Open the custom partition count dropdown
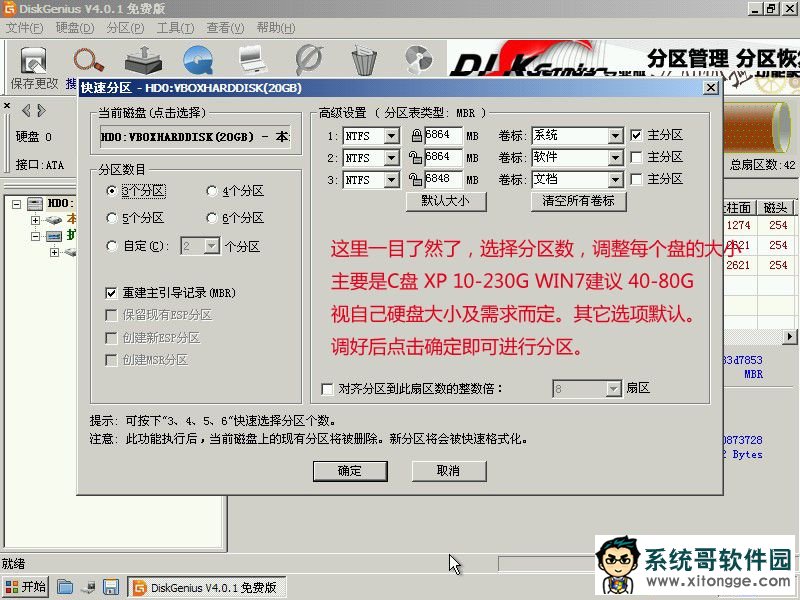The height and width of the screenshot is (600, 800). point(211,246)
